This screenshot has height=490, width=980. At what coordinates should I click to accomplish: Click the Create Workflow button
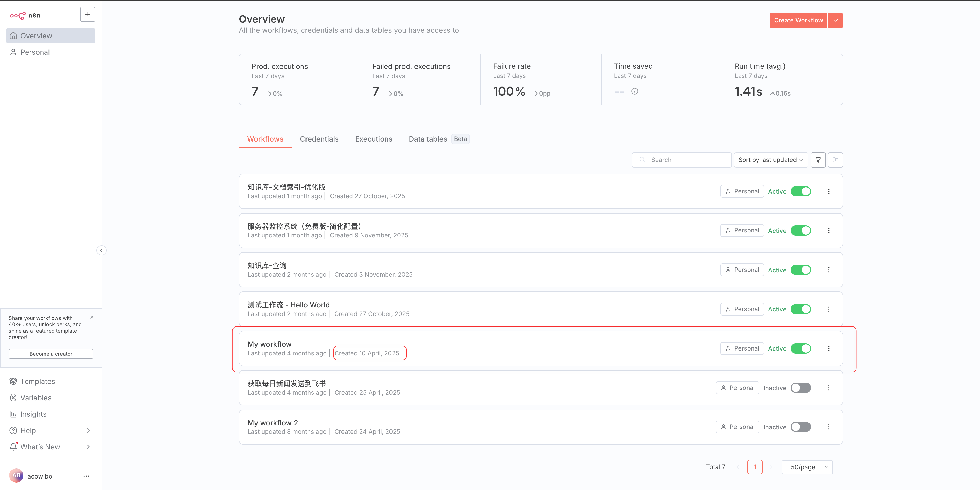pyautogui.click(x=798, y=20)
